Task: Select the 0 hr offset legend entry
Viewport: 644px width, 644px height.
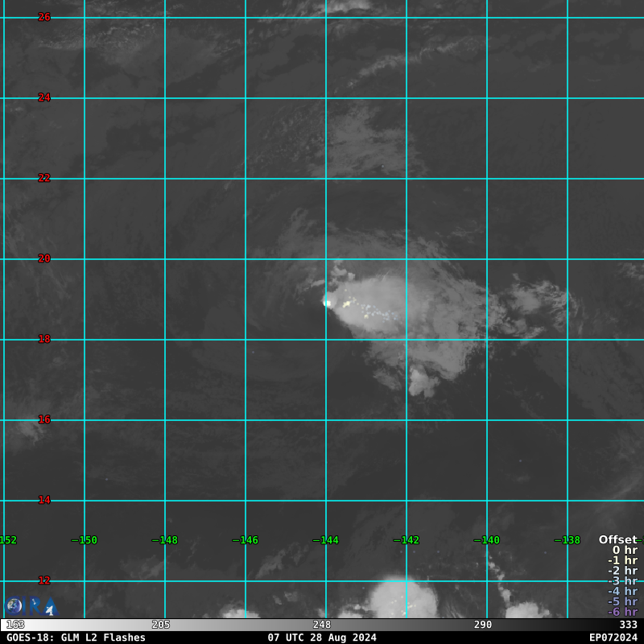Action: [x=625, y=551]
